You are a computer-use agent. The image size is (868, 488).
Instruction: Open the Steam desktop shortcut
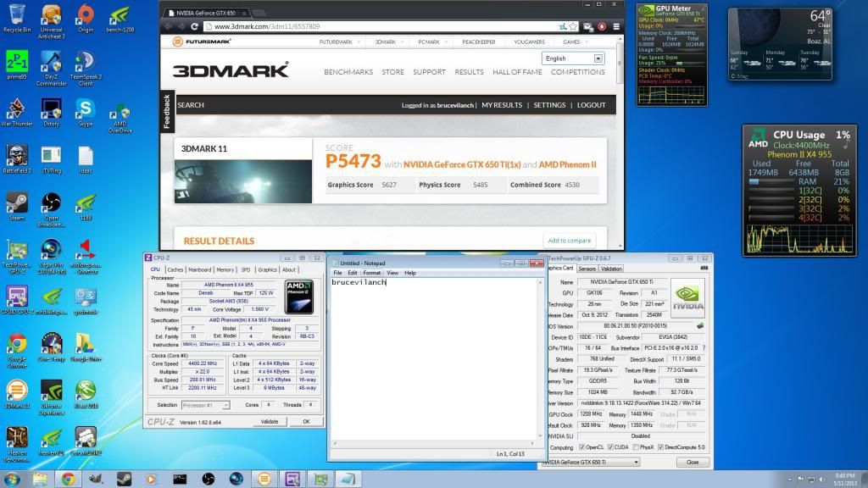pos(17,206)
